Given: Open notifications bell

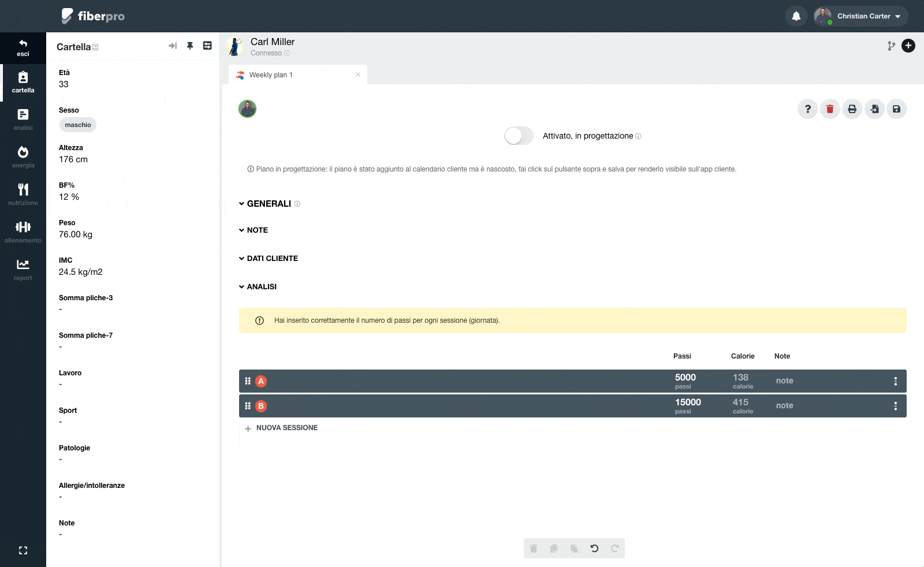Looking at the screenshot, I should click(796, 16).
